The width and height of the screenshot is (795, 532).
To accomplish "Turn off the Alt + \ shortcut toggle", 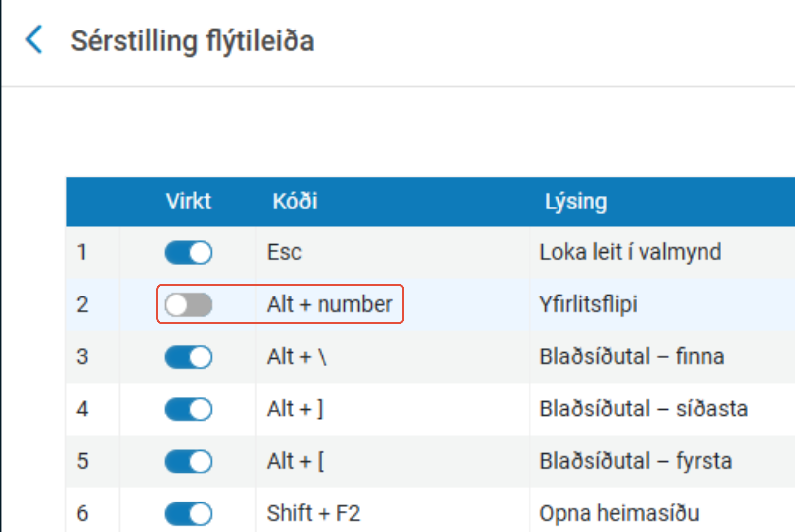I will click(188, 357).
